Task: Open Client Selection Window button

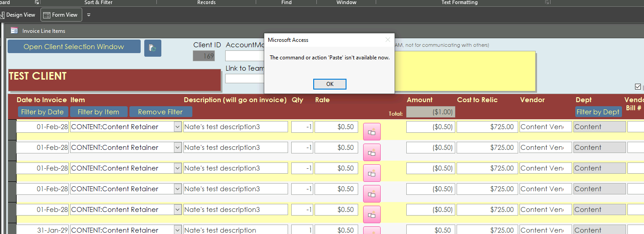Action: coord(74,47)
